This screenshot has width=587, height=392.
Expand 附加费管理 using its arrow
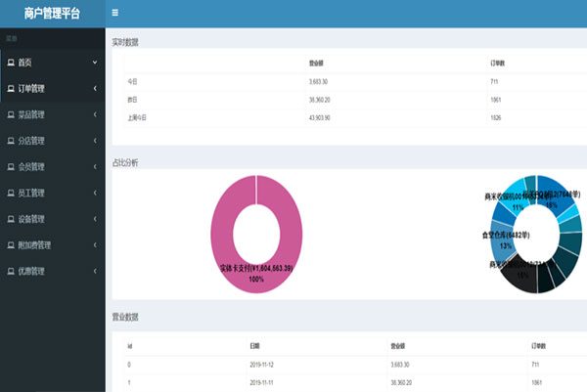click(95, 244)
